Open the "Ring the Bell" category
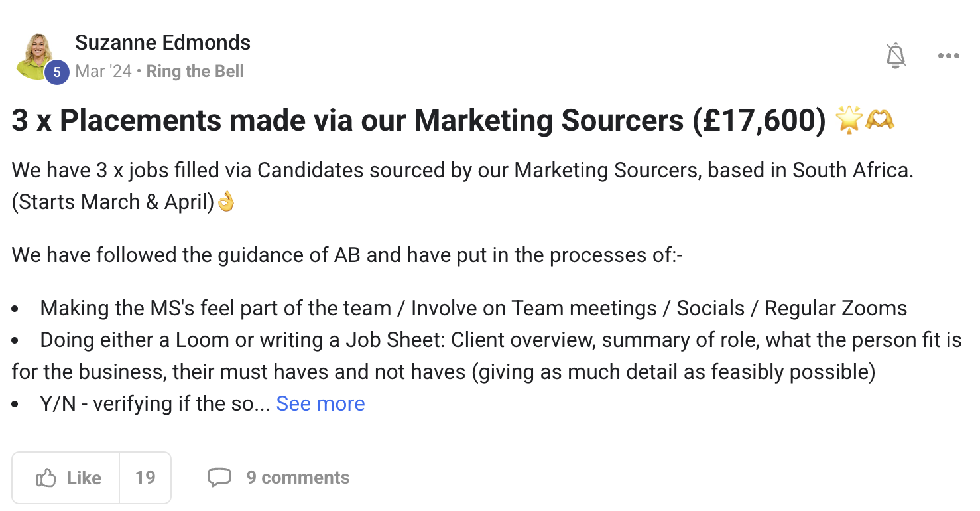 coord(195,72)
